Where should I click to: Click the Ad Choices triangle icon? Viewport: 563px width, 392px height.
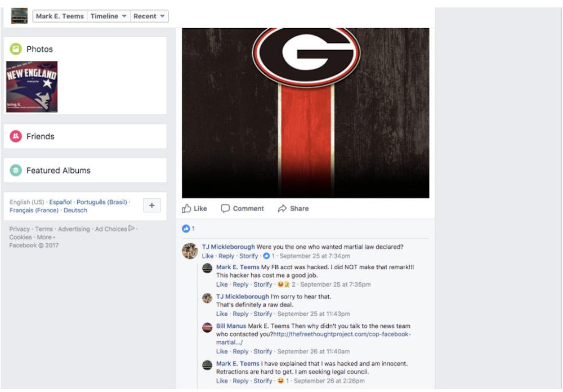point(132,229)
